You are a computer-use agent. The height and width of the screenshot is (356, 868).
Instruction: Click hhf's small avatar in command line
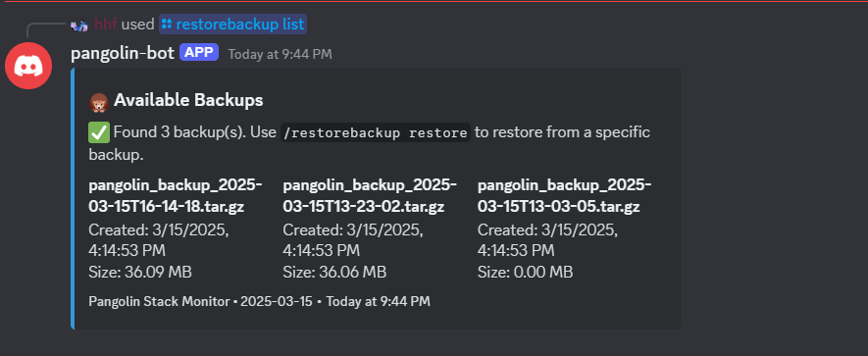[78, 25]
